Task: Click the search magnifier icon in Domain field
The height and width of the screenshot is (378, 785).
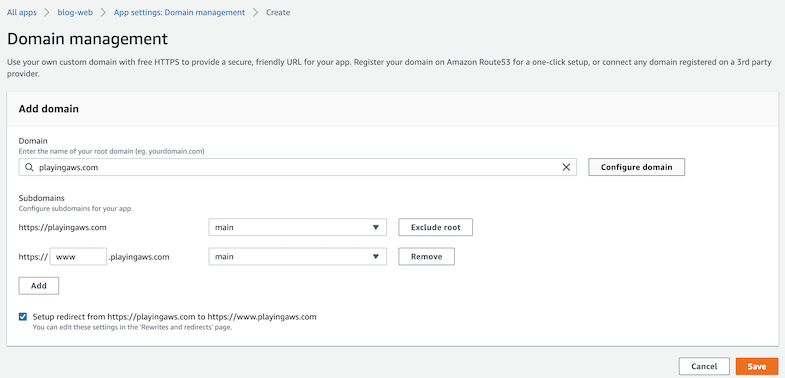Action: tap(29, 168)
